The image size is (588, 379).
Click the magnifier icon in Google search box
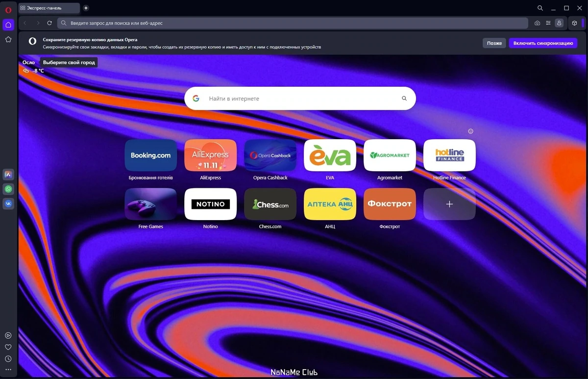pyautogui.click(x=404, y=99)
